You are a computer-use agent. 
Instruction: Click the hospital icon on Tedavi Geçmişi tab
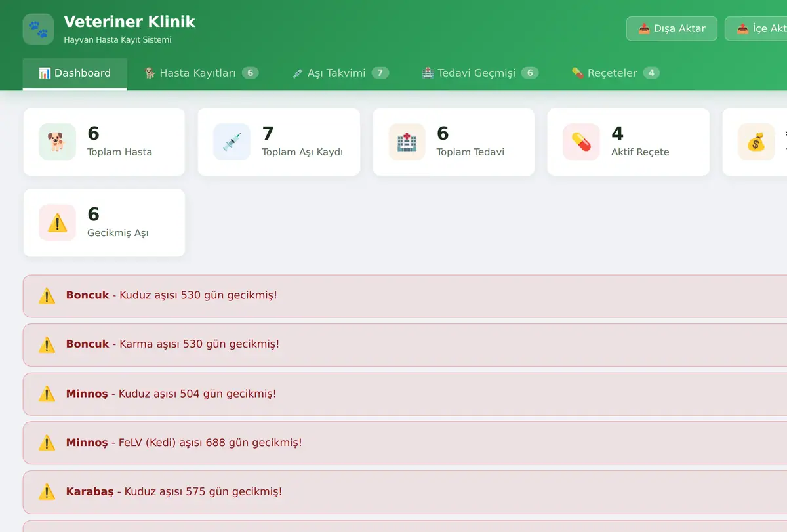[428, 73]
